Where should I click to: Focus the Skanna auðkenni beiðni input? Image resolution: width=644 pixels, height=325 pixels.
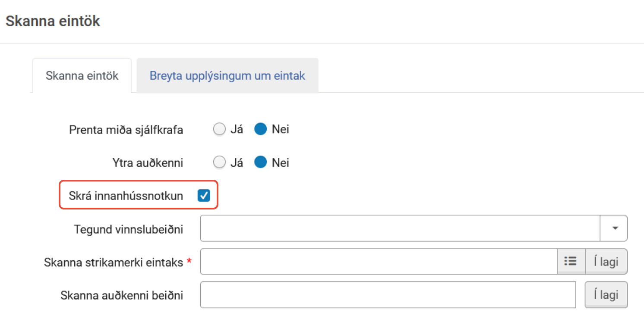point(388,295)
